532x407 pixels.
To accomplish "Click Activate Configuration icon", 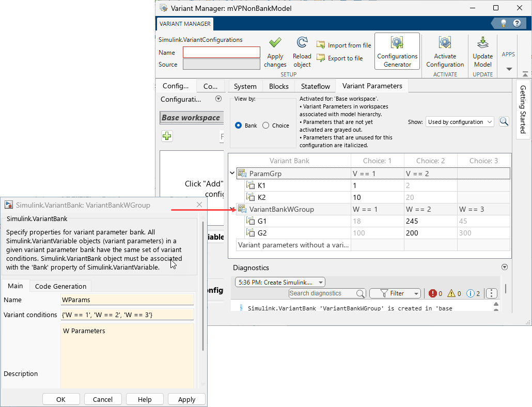I will click(x=445, y=43).
